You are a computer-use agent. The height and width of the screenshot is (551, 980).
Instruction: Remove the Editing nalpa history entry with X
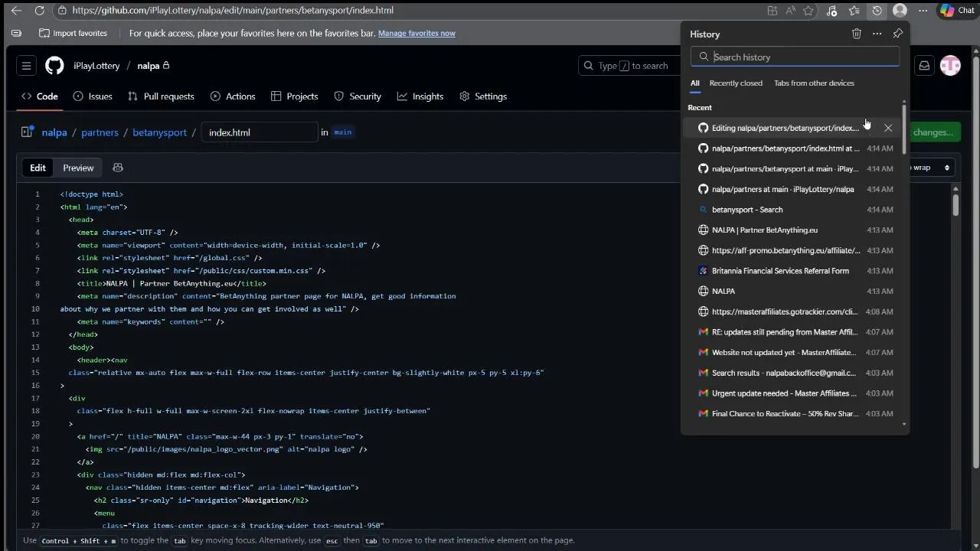[x=888, y=128]
